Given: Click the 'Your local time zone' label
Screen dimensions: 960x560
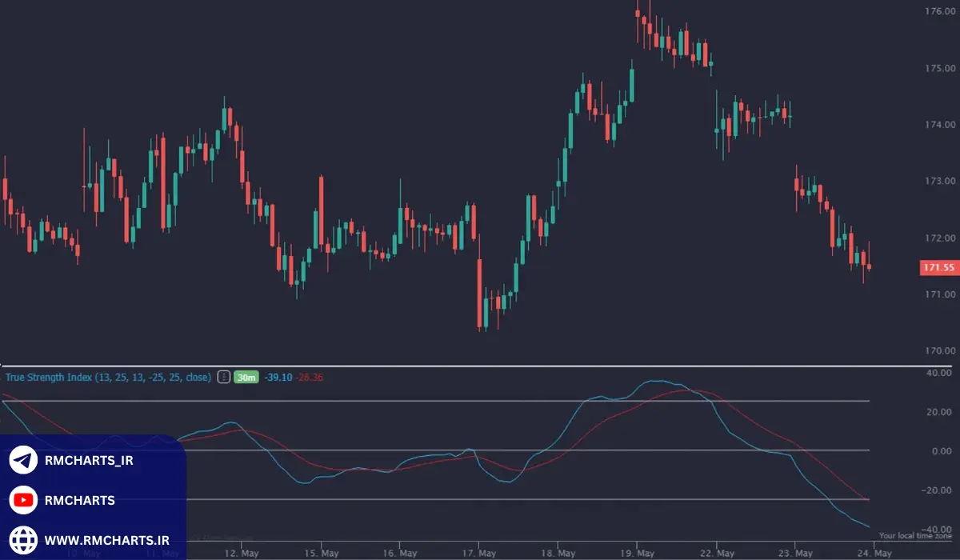Looking at the screenshot, I should 914,536.
